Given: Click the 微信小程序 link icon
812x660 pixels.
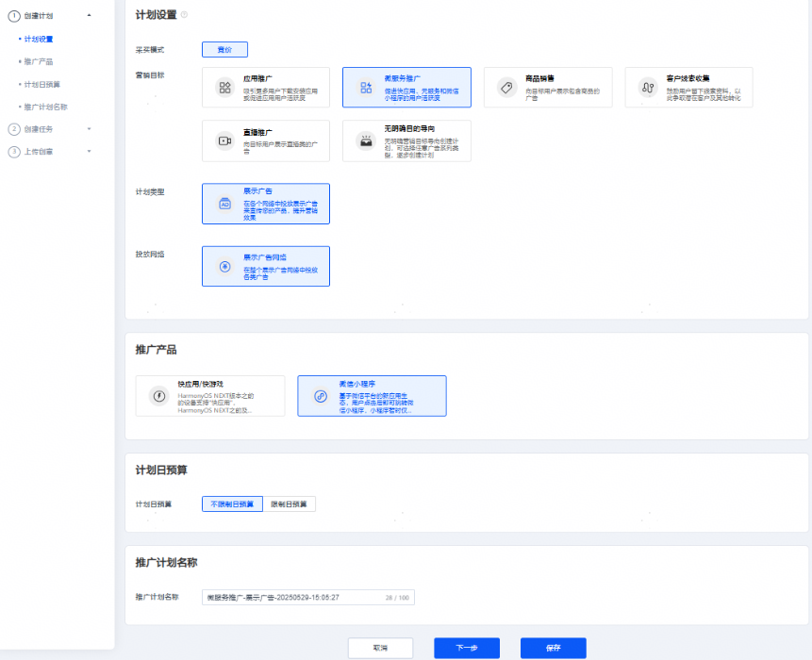Looking at the screenshot, I should point(321,396).
